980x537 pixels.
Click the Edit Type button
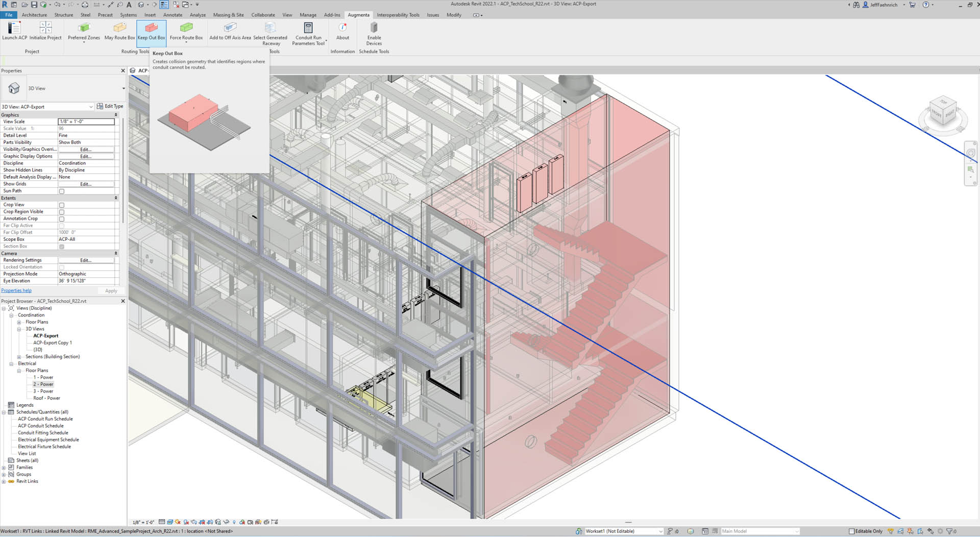[x=110, y=106]
